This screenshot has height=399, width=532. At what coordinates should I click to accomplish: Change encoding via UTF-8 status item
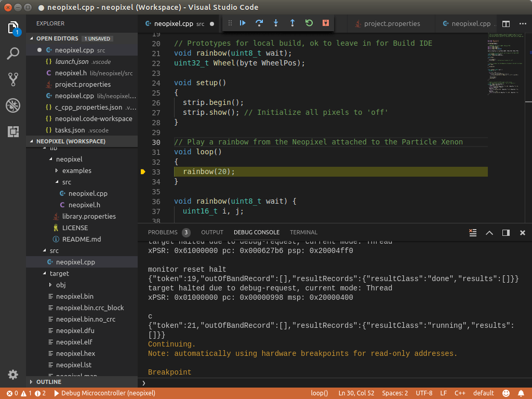click(x=424, y=393)
